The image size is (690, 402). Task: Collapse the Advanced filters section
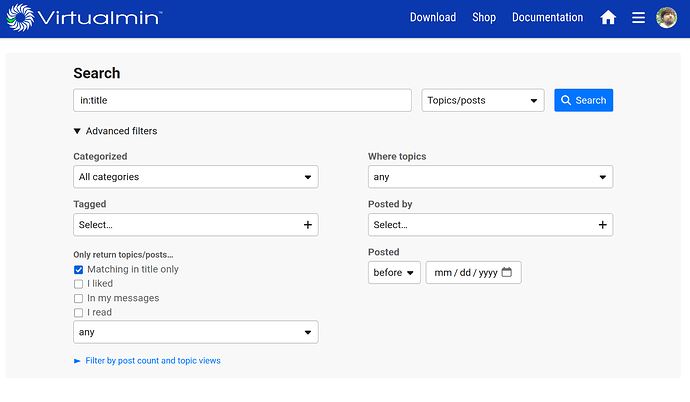(115, 131)
